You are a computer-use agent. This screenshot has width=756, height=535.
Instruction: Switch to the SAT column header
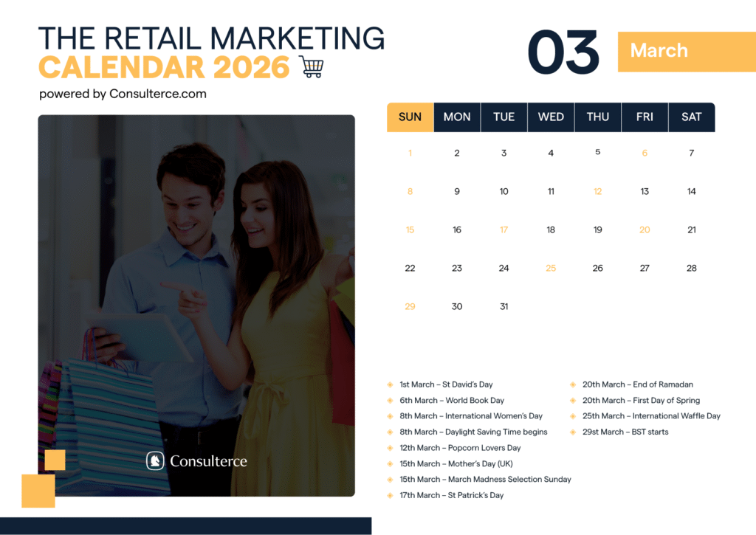(691, 117)
